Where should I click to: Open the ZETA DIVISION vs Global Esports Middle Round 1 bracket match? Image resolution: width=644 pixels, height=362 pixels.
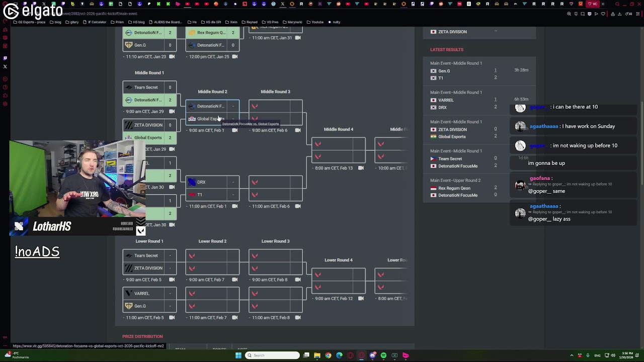[x=149, y=131]
